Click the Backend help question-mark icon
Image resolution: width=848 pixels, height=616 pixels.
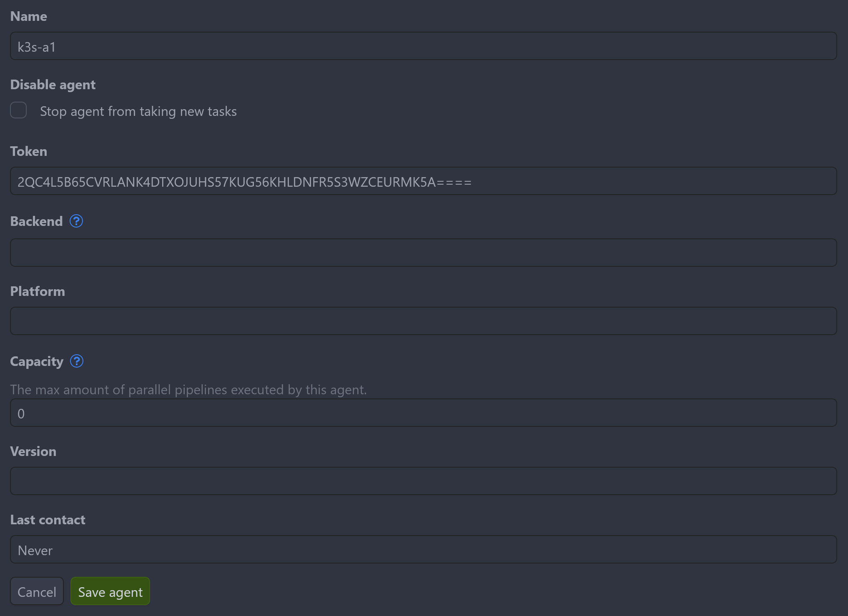click(x=76, y=221)
